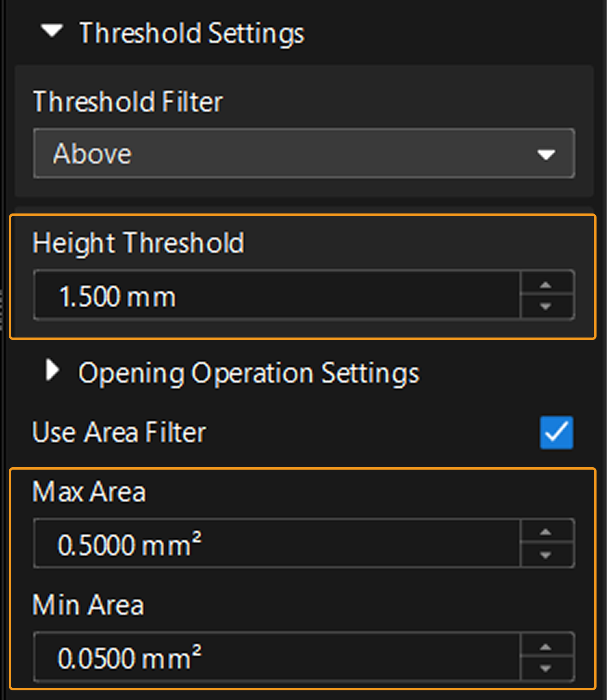Increment Min Area with the up arrow
The height and width of the screenshot is (700, 607).
[546, 647]
